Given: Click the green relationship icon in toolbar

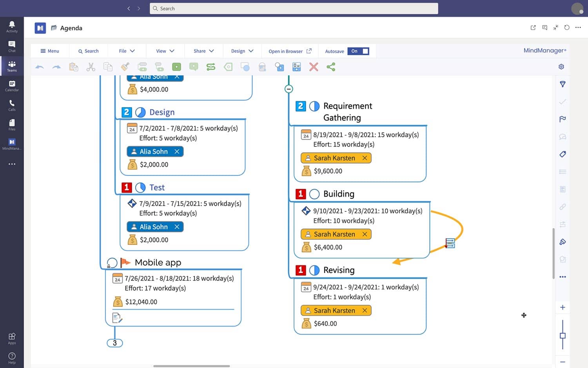Looking at the screenshot, I should pos(211,67).
